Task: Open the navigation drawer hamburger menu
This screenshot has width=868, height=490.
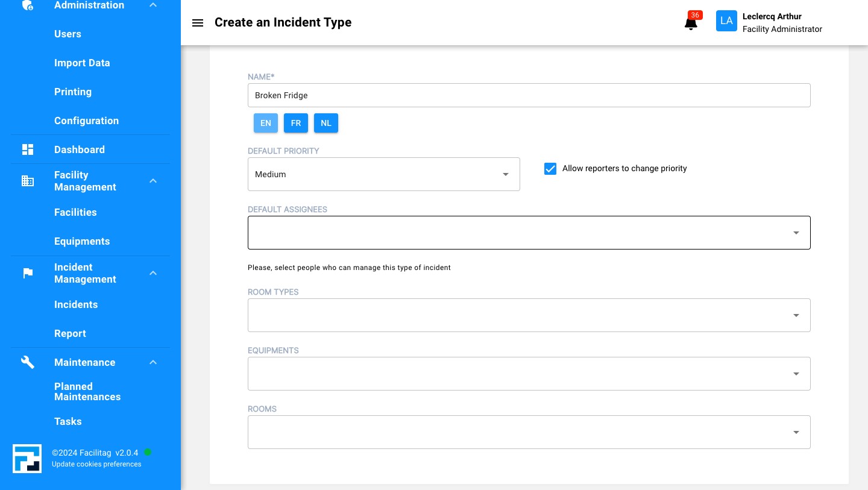Action: click(x=198, y=23)
